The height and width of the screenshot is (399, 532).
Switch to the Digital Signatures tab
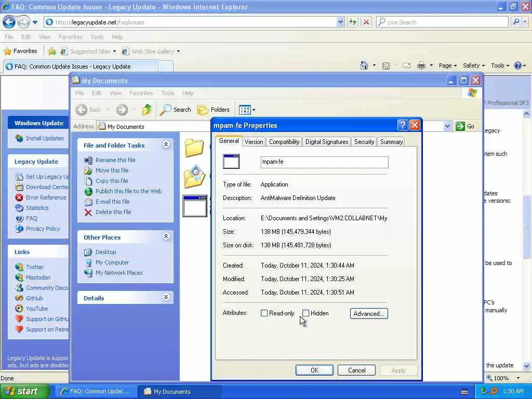327,142
